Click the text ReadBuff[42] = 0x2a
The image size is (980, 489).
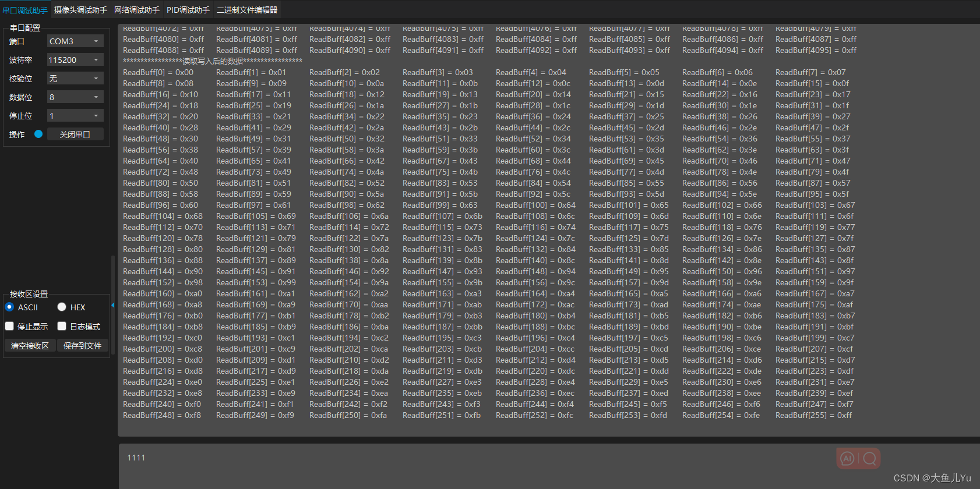pos(347,127)
